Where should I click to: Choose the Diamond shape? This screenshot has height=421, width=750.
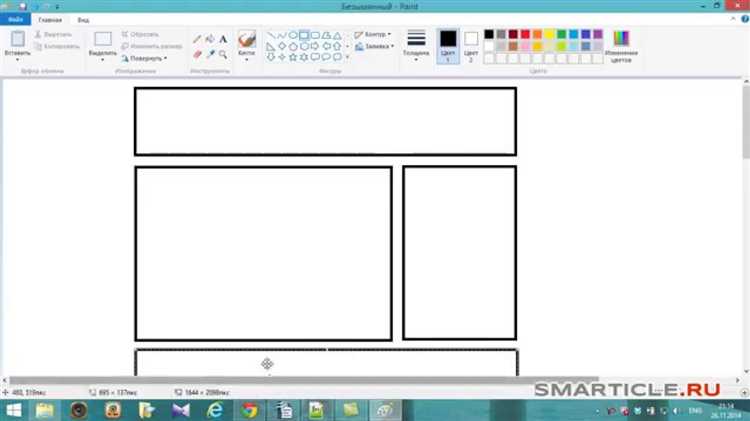tap(282, 46)
